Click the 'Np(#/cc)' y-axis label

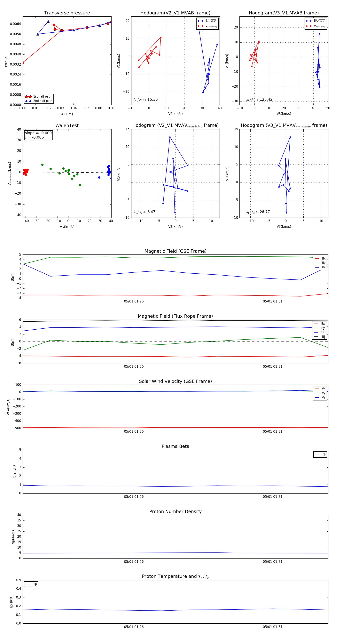click(x=13, y=537)
